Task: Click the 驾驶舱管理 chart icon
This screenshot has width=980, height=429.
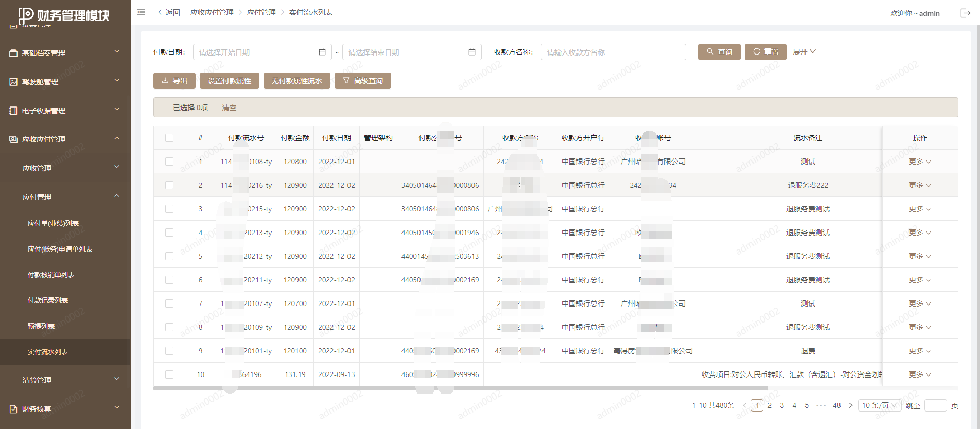Action: (13, 82)
